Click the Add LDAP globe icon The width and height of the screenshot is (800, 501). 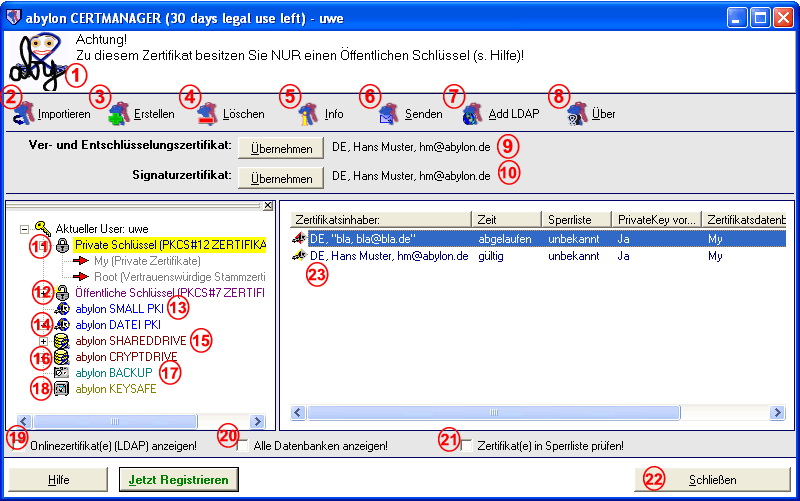(x=472, y=114)
